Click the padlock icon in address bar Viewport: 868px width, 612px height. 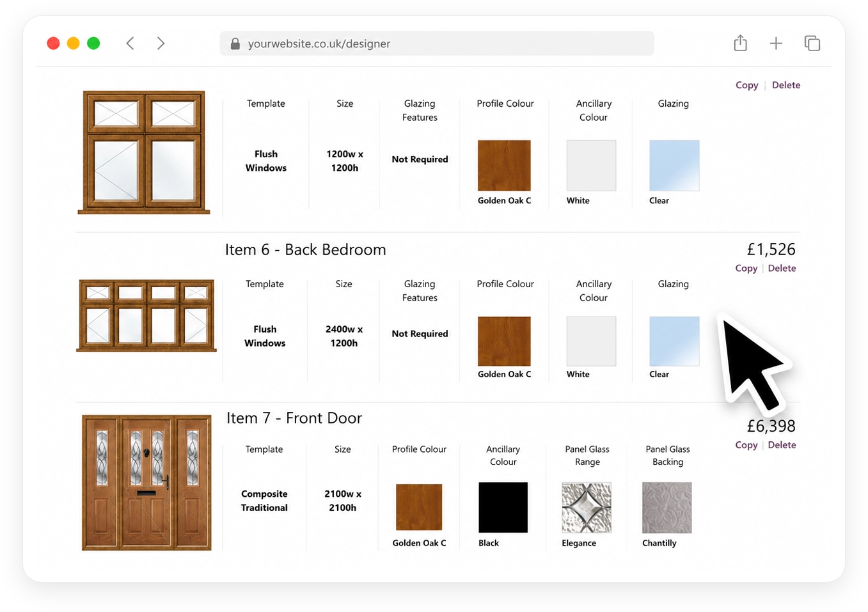coord(235,43)
